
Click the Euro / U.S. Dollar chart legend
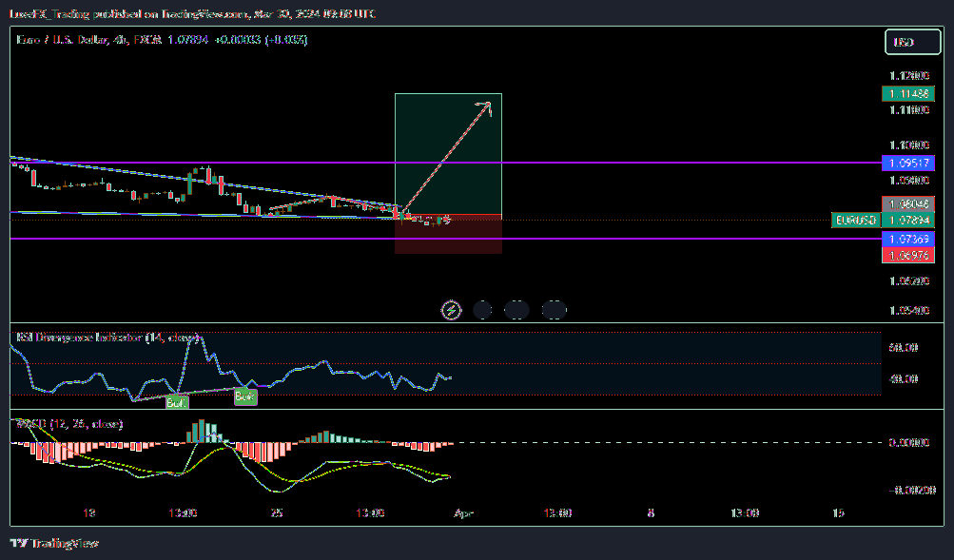pos(162,40)
